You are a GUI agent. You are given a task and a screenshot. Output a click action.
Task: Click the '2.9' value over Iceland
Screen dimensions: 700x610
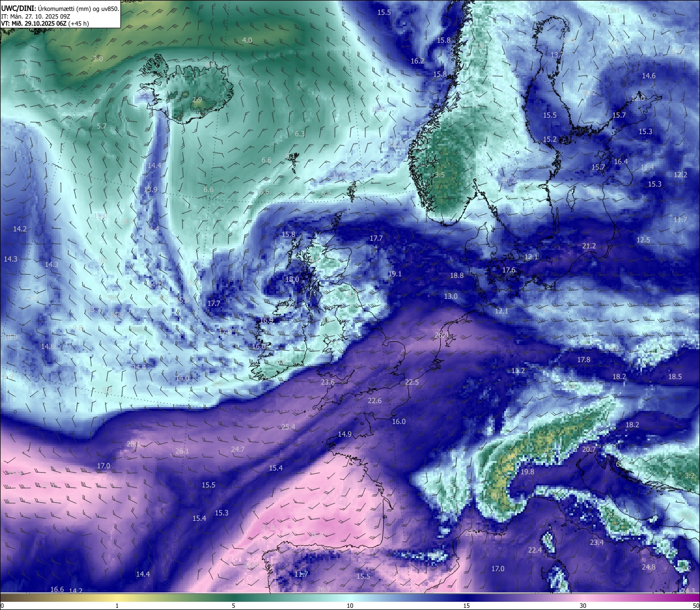197,100
